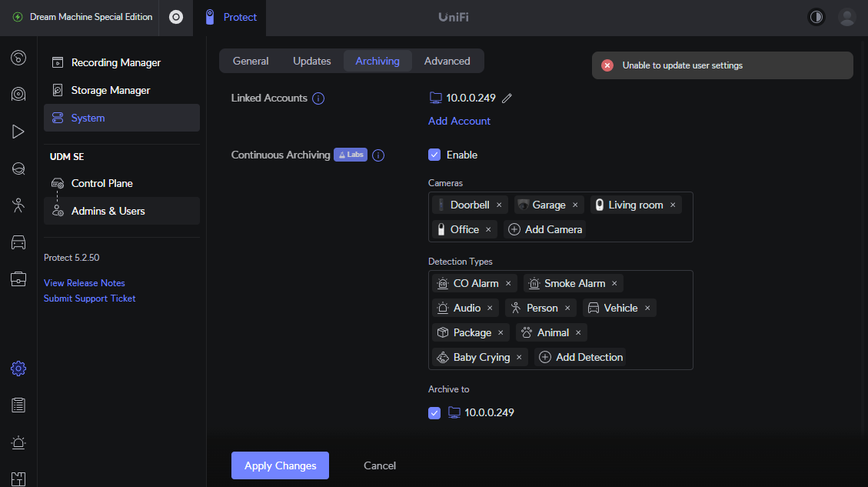
Task: Dismiss the error toast red X icon
Action: [x=607, y=65]
